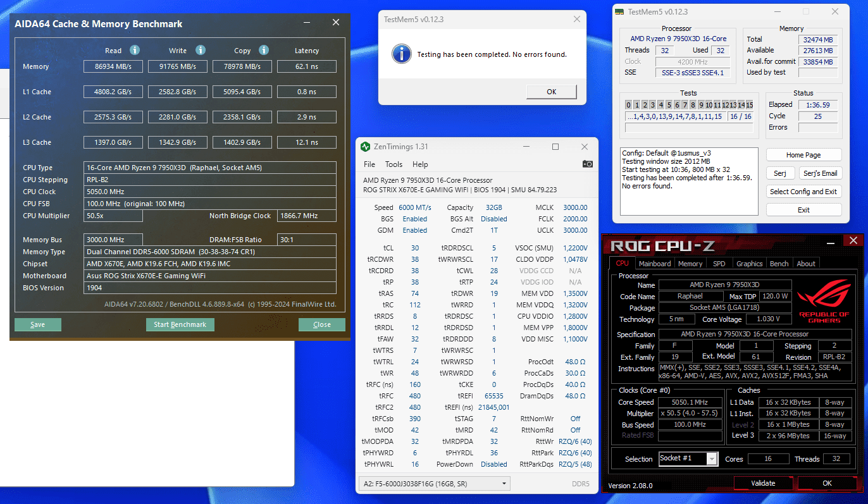Click OK in the TestMem5 completion dialog
Screen dimensions: 868x504
click(x=552, y=92)
